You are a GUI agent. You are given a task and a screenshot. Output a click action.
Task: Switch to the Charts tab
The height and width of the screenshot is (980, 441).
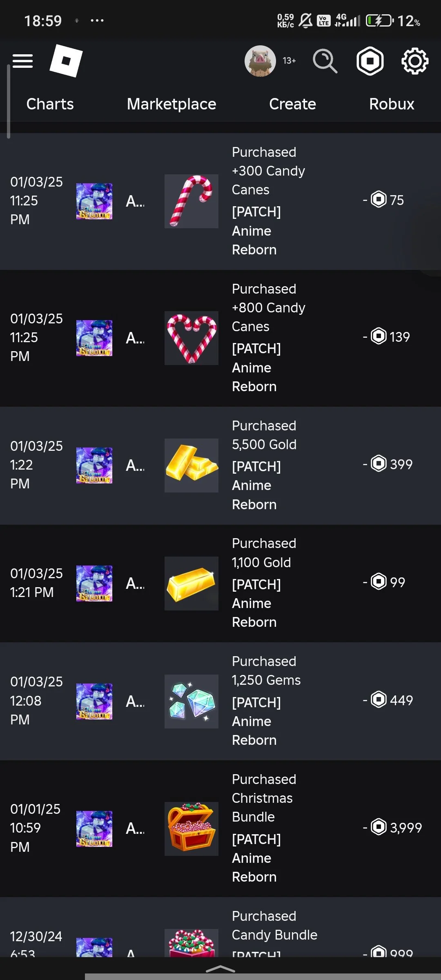coord(50,104)
